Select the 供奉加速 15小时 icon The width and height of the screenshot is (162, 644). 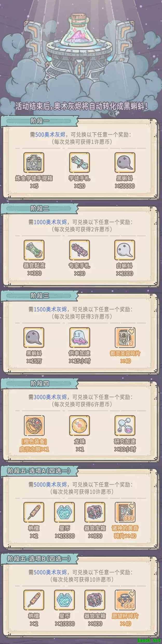[80, 338]
